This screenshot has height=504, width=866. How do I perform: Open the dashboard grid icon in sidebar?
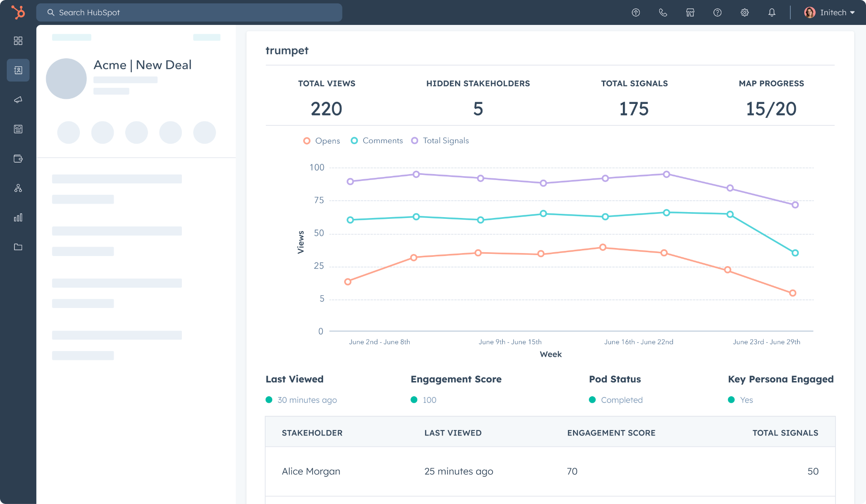pos(18,41)
